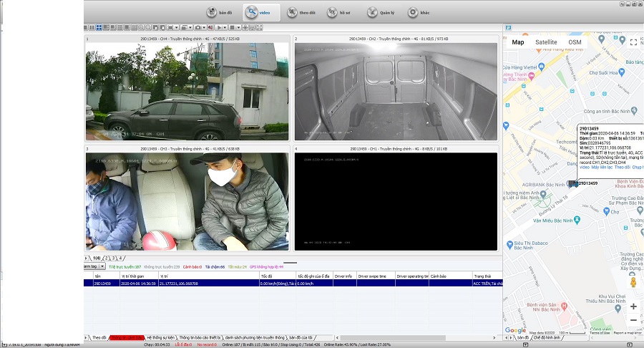This screenshot has width=644, height=348.
Task: Toggle map fullscreen view icon
Action: [633, 42]
